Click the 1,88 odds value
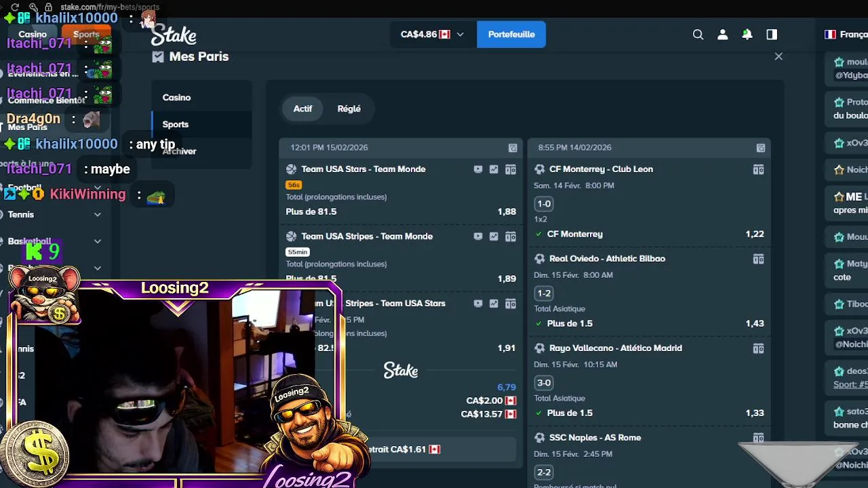868x488 pixels. tap(507, 211)
